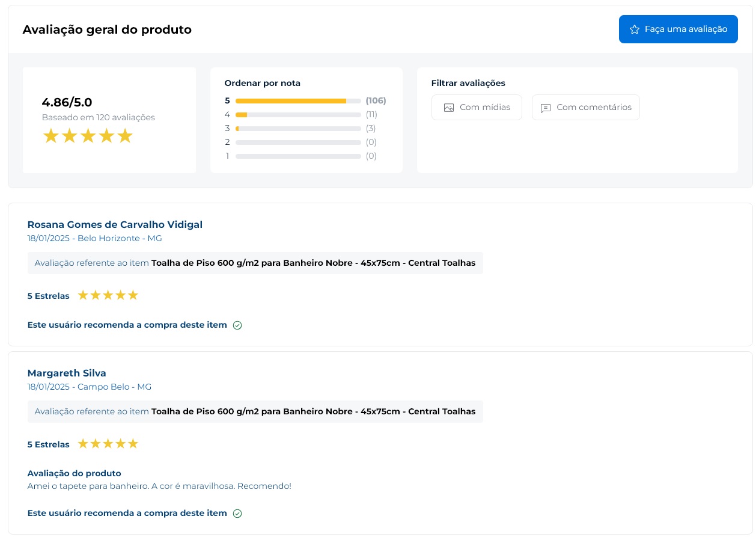This screenshot has height=537, width=756.
Task: Filter reviews 'Com comentários'
Action: tap(585, 107)
